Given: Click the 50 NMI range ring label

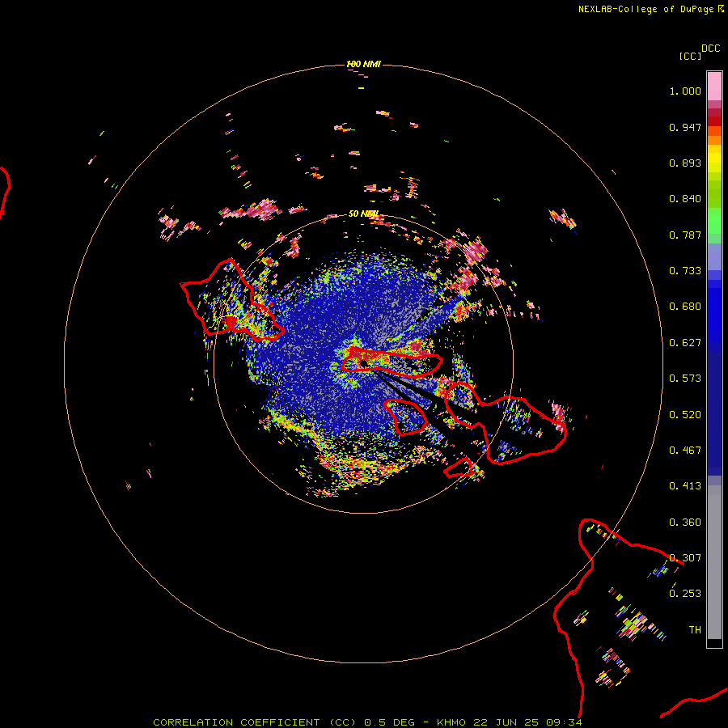Looking at the screenshot, I should point(363,214).
